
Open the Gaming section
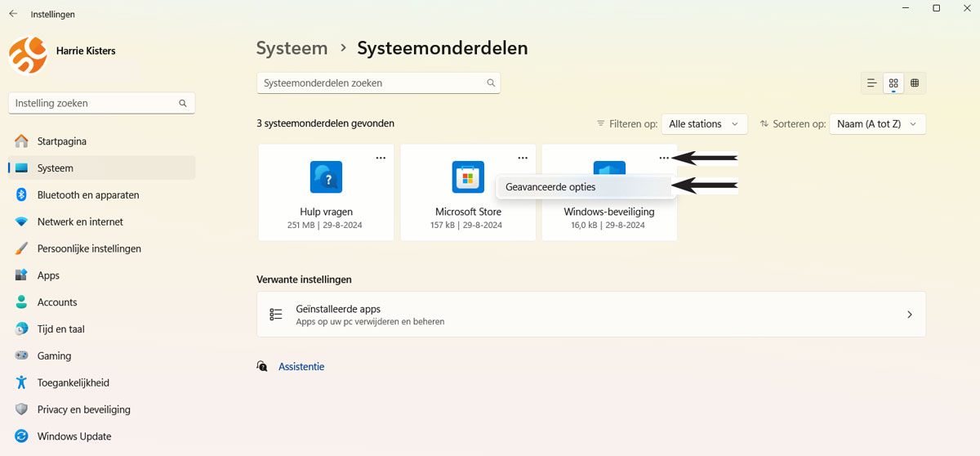tap(101, 356)
